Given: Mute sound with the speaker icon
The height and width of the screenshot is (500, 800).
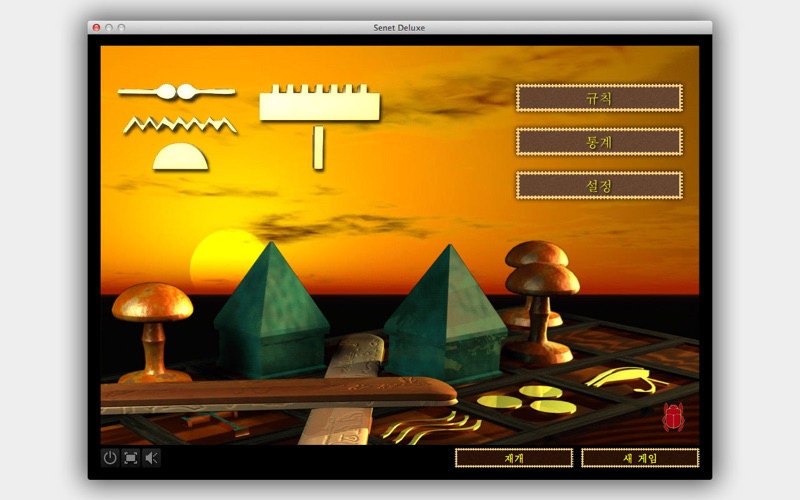Looking at the screenshot, I should (x=152, y=458).
